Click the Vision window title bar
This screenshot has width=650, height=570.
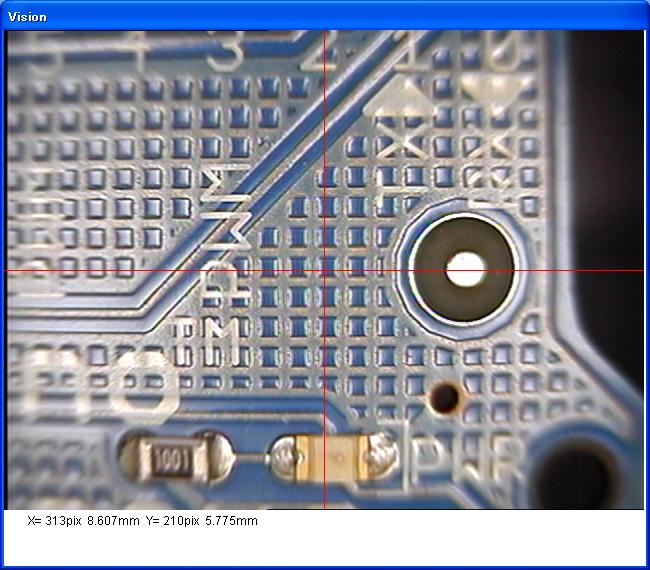coord(325,16)
